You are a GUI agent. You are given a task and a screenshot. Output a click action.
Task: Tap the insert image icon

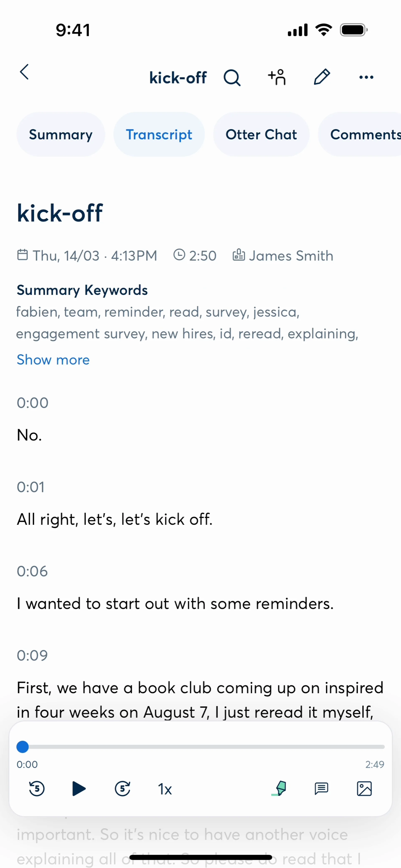click(364, 789)
